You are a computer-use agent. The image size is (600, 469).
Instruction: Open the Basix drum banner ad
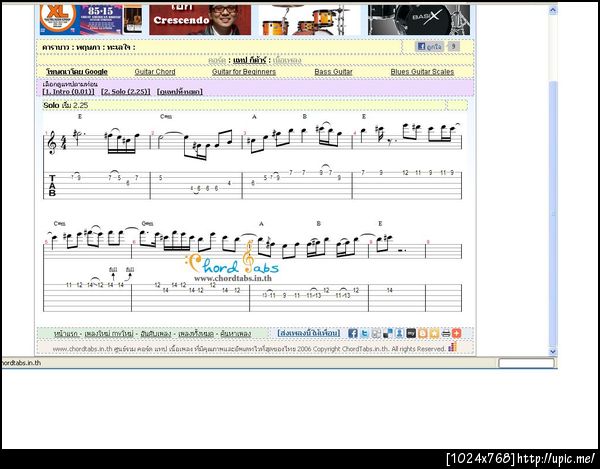click(419, 19)
